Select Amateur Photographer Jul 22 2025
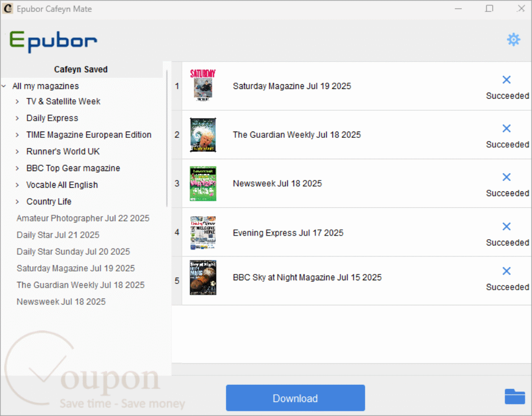This screenshot has width=532, height=416. point(83,218)
